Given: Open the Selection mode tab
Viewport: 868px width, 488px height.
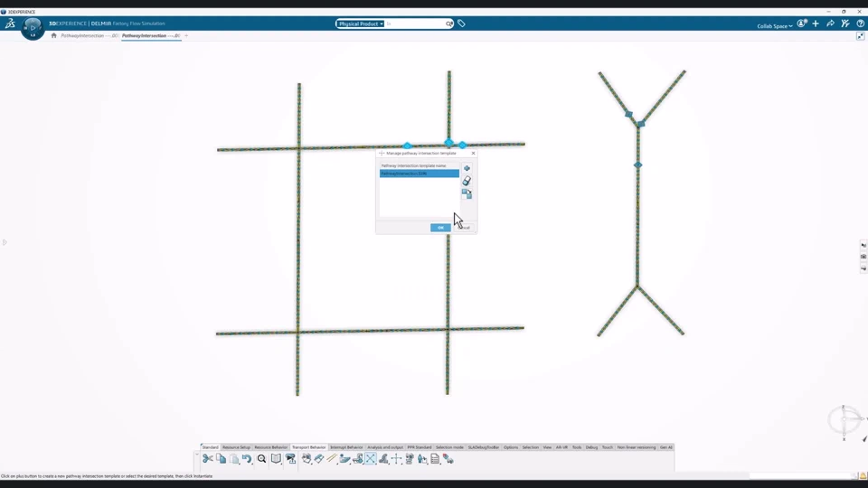Looking at the screenshot, I should [449, 447].
